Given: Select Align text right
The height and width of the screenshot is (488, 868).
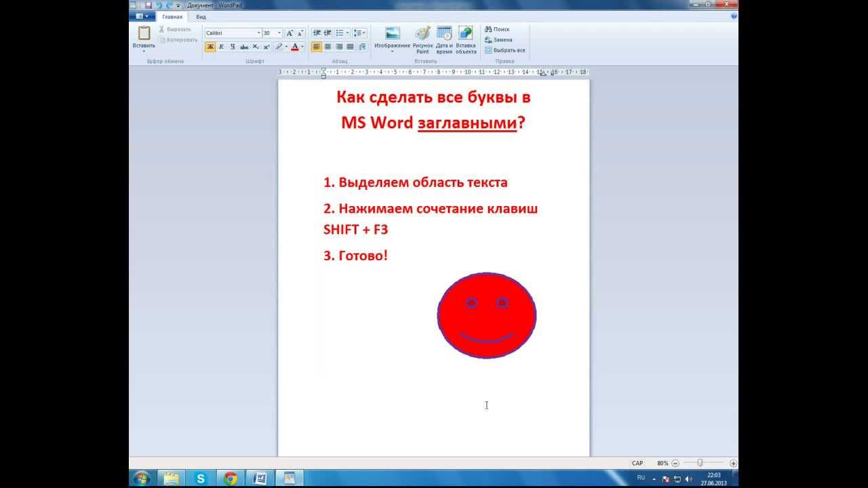Looking at the screenshot, I should click(x=339, y=47).
